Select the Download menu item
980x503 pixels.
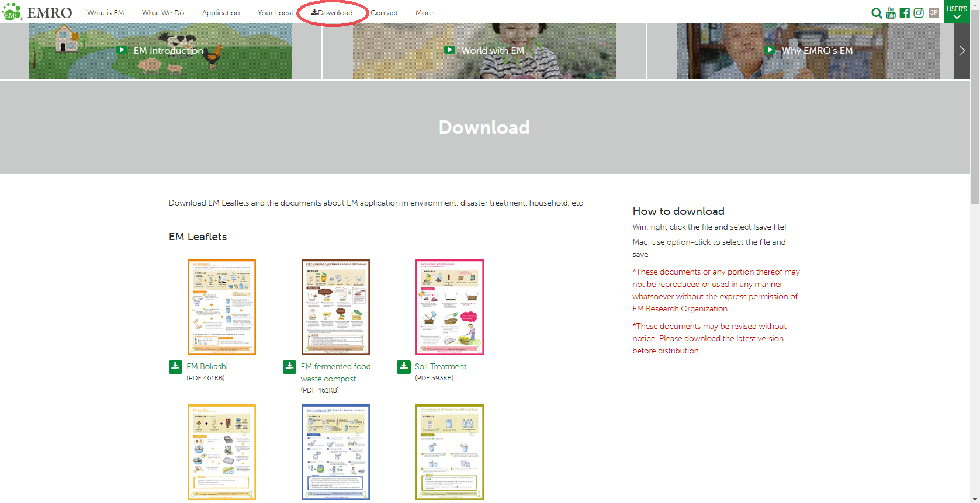click(x=332, y=13)
